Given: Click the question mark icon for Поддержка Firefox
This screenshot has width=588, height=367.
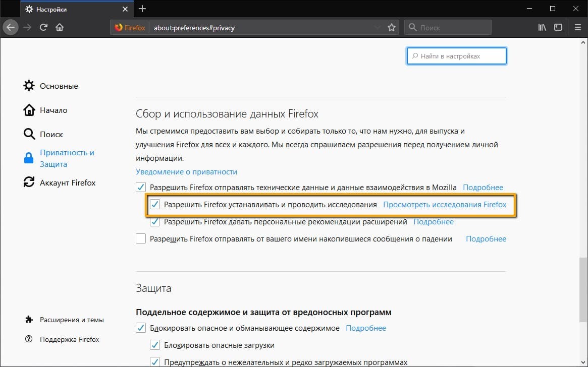Looking at the screenshot, I should [29, 339].
